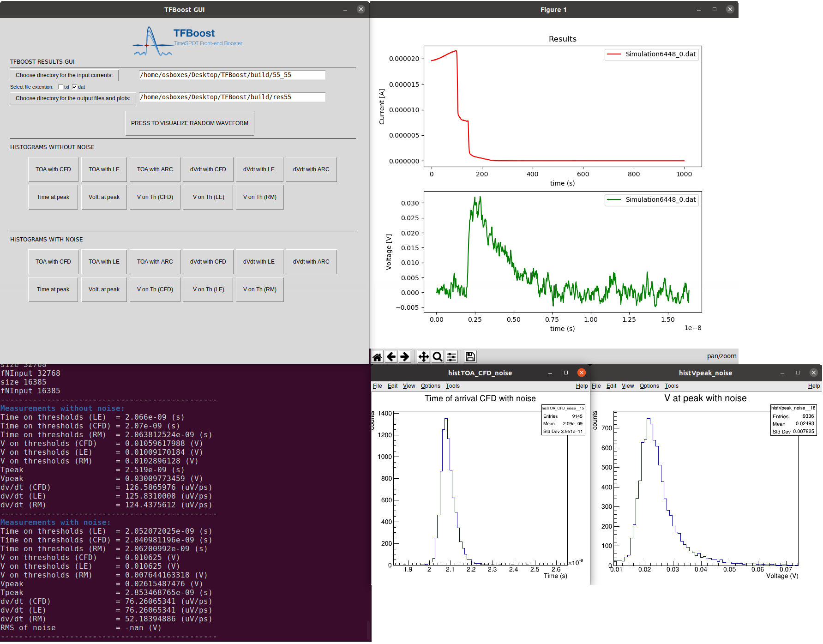Image resolution: width=823 pixels, height=644 pixels.
Task: Go back to previous view in Figure 1
Action: 391,356
